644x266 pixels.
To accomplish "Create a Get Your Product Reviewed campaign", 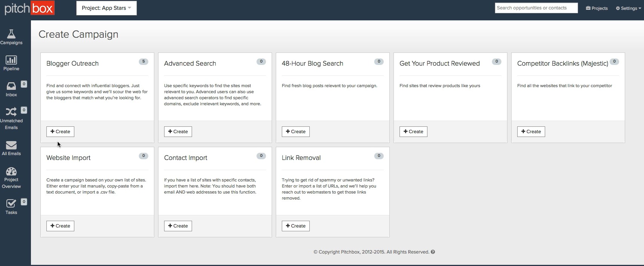I will [x=413, y=132].
